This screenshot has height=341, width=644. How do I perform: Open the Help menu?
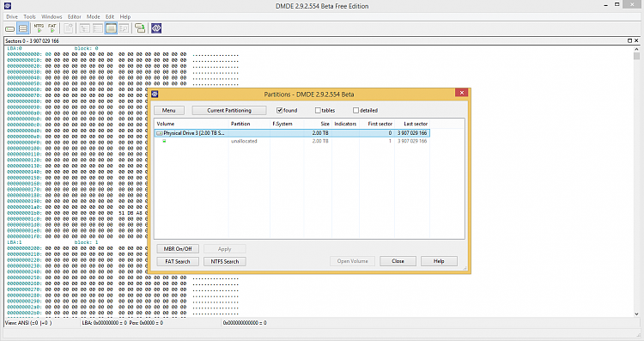point(125,17)
